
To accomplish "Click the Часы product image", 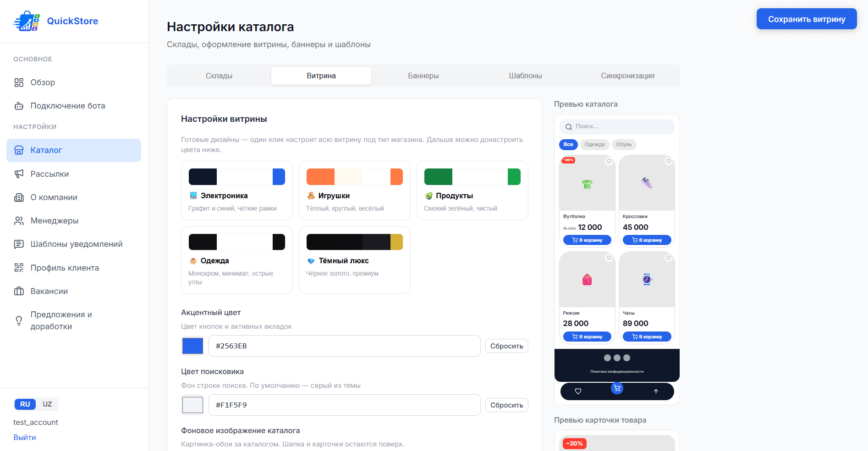I will click(x=647, y=279).
